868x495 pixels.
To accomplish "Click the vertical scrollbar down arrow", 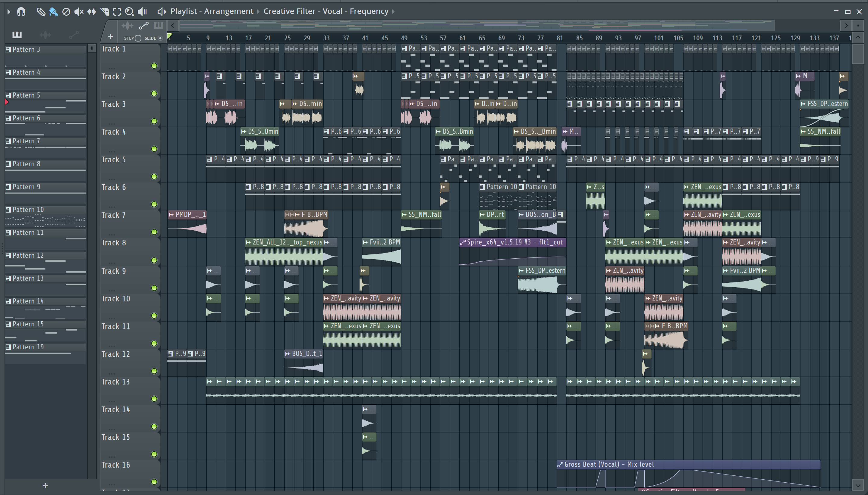I will coord(858,485).
